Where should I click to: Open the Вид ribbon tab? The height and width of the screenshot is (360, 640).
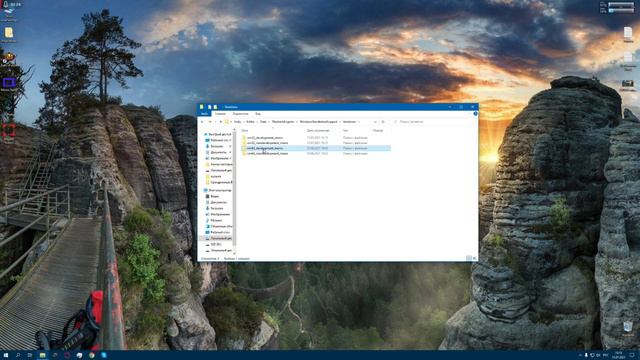click(x=258, y=114)
